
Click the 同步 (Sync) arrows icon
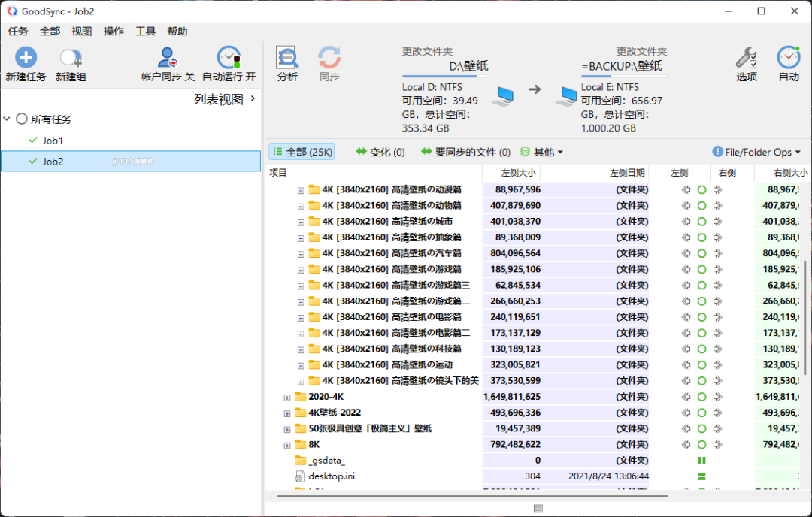329,59
